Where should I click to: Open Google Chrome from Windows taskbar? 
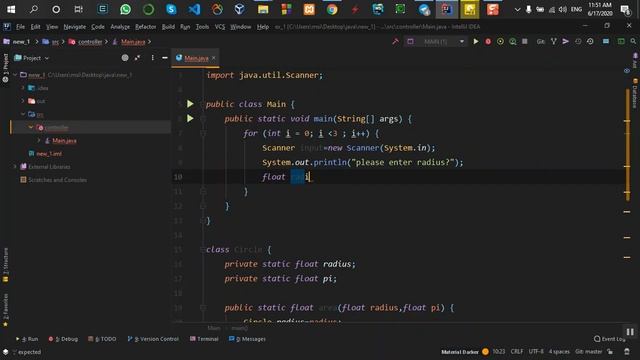(x=332, y=9)
